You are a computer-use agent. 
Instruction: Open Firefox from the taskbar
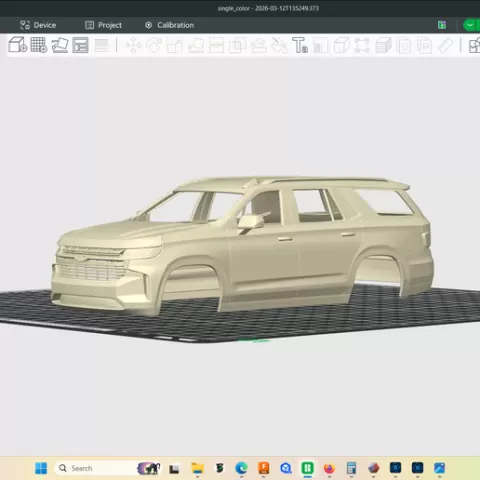click(329, 468)
